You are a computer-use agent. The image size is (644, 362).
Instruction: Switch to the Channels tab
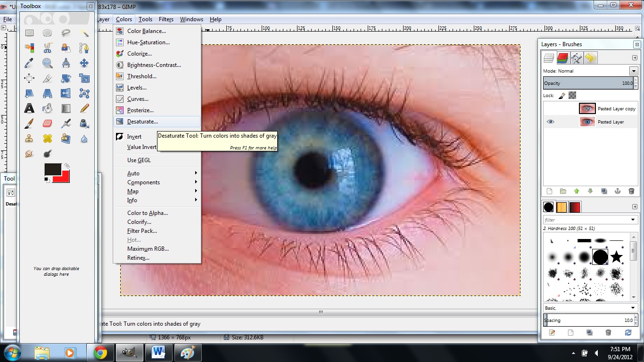562,58
